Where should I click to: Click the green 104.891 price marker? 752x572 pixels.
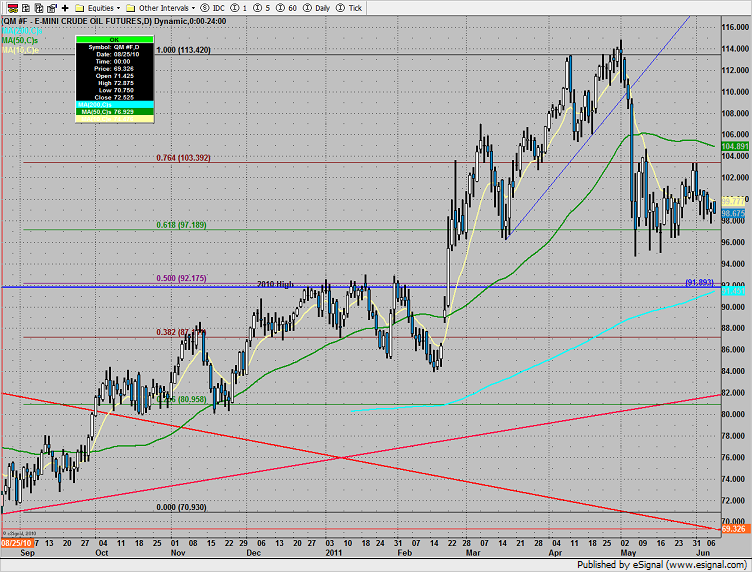(735, 146)
